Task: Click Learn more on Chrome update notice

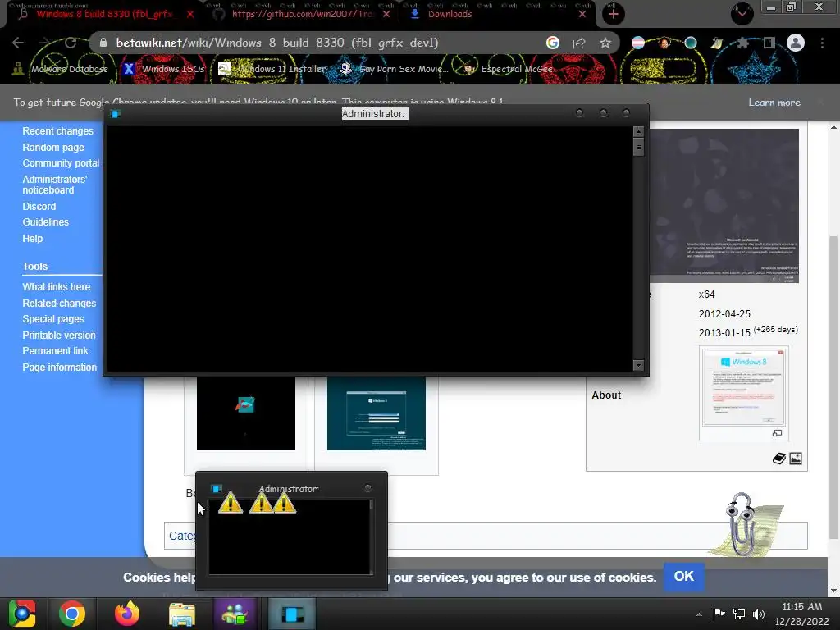Action: pyautogui.click(x=774, y=103)
